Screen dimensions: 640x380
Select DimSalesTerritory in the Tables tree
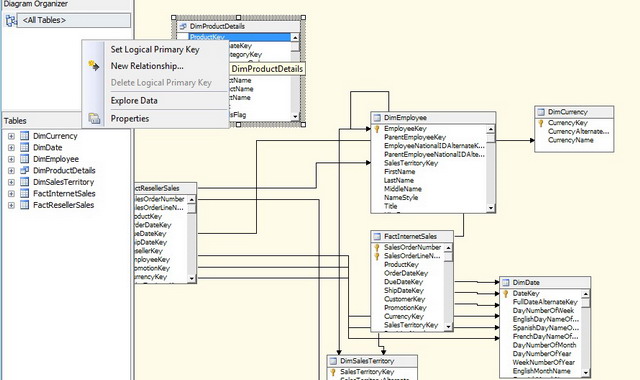coord(63,182)
